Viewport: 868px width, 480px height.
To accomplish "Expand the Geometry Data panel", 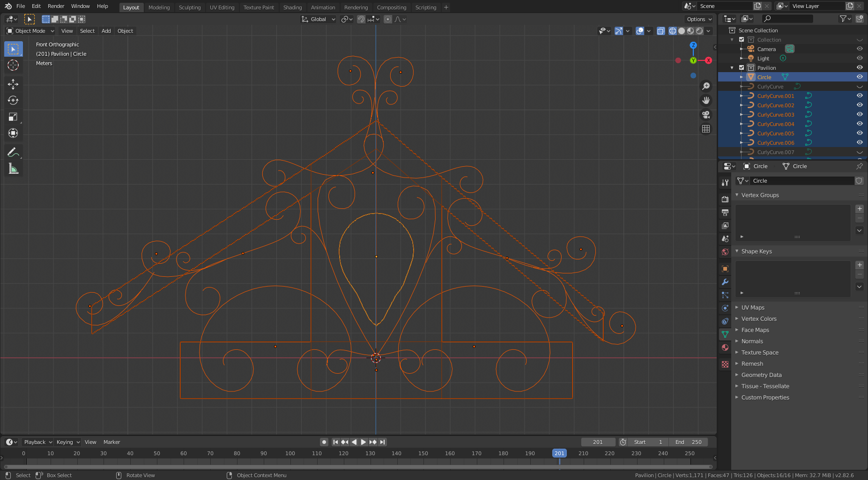I will (761, 375).
